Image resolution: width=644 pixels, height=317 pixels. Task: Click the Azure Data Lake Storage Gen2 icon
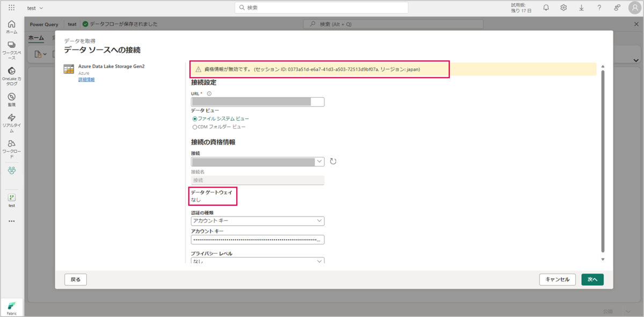click(69, 69)
